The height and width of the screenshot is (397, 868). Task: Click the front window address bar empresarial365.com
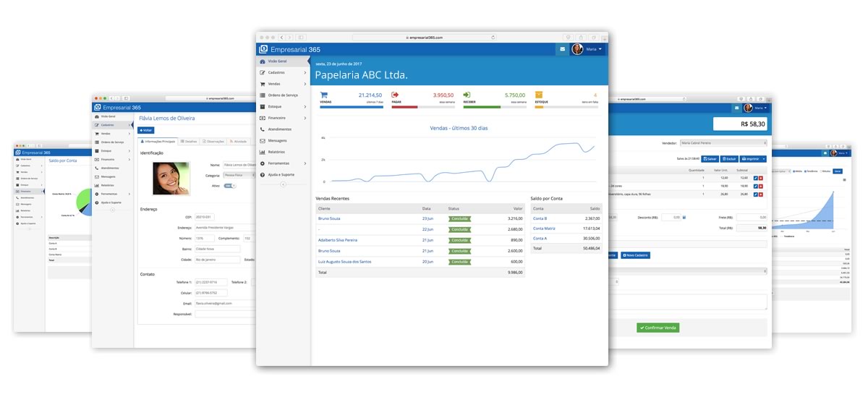425,37
